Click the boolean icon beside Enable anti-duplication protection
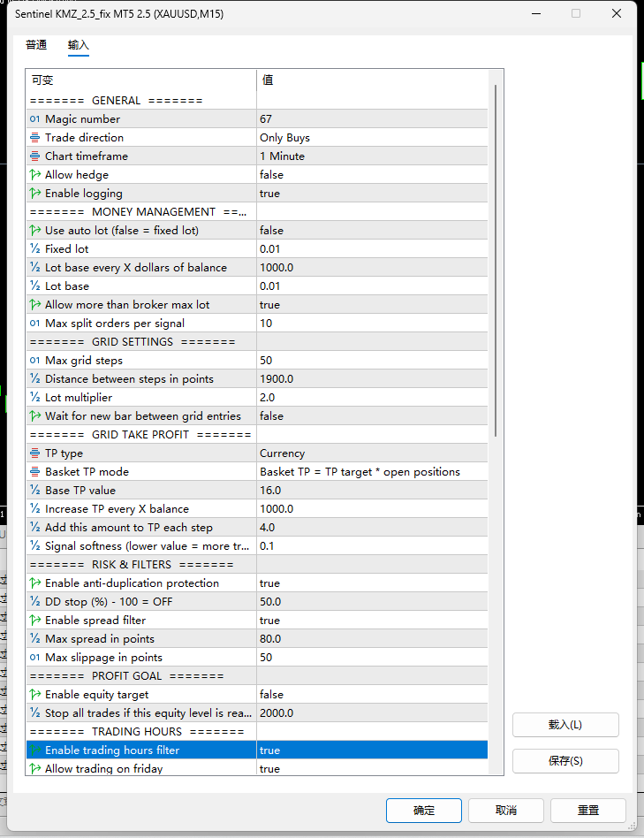The width and height of the screenshot is (644, 838). (x=34, y=583)
